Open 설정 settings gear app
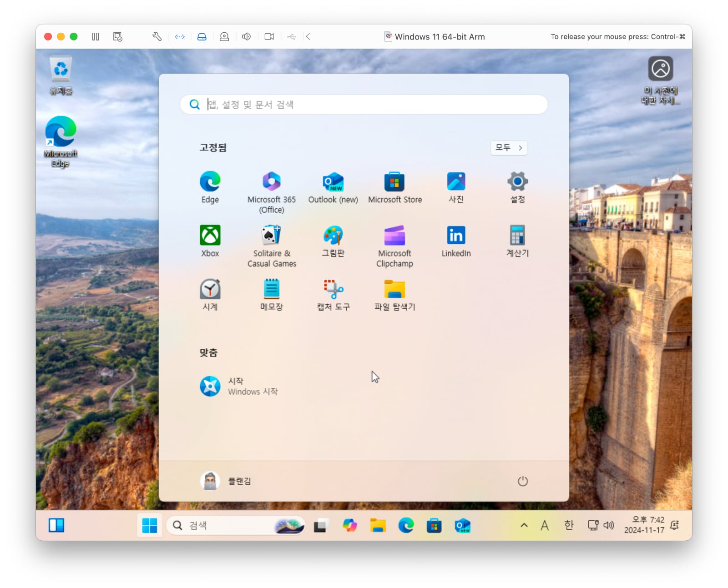The height and width of the screenshot is (588, 728). (x=517, y=187)
